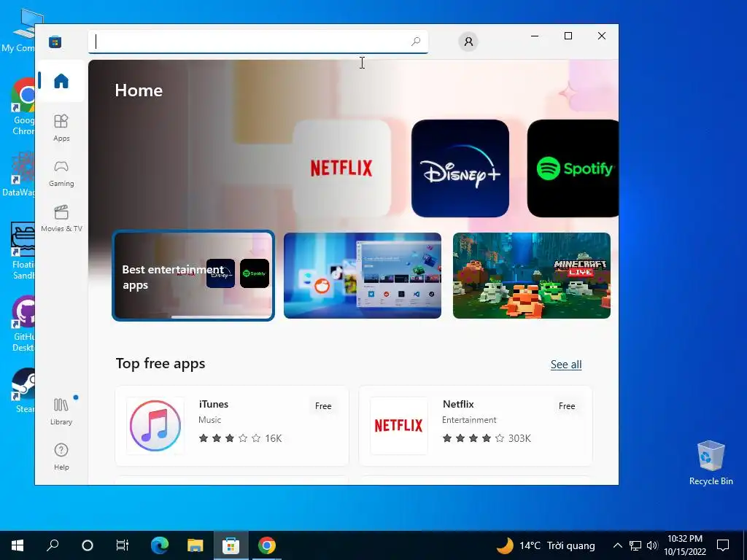Click the iTunes app title text
The image size is (747, 560).
click(x=214, y=404)
